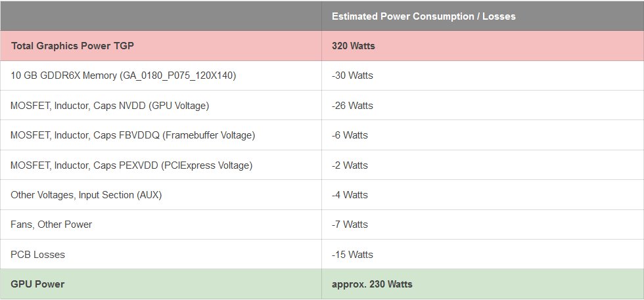
Task: Click the 320 Watts value
Action: [354, 46]
